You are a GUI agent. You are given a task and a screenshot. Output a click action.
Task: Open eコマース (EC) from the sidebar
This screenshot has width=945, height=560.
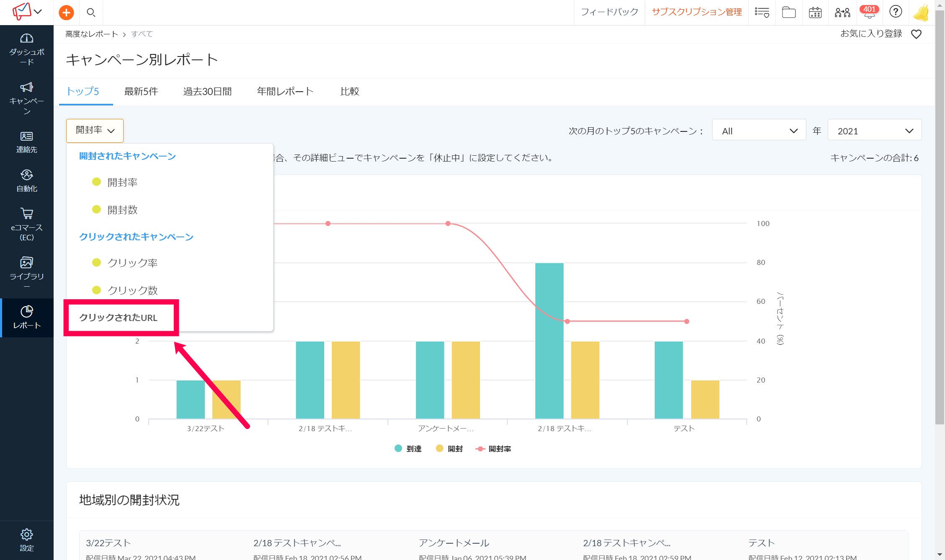(x=27, y=225)
